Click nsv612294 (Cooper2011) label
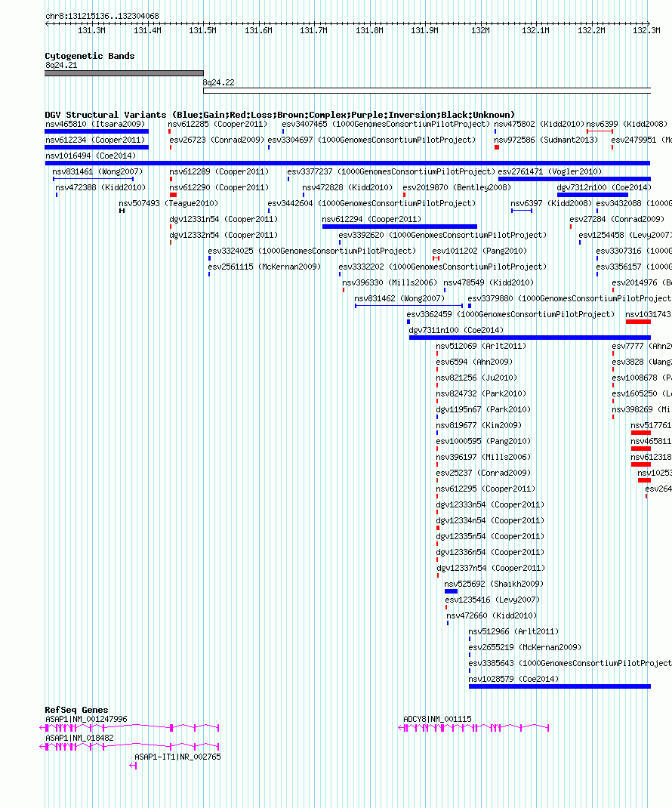The width and height of the screenshot is (672, 808). click(x=371, y=220)
